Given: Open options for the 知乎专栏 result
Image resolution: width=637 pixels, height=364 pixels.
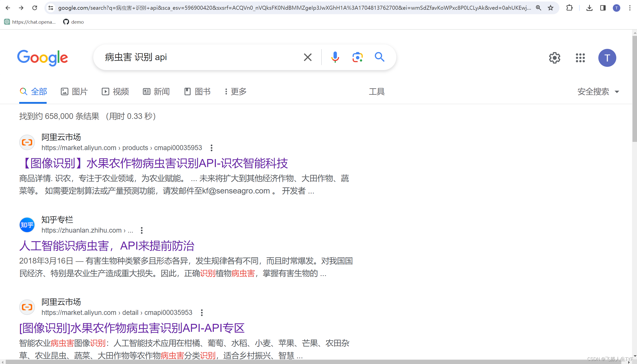Looking at the screenshot, I should click(x=142, y=231).
